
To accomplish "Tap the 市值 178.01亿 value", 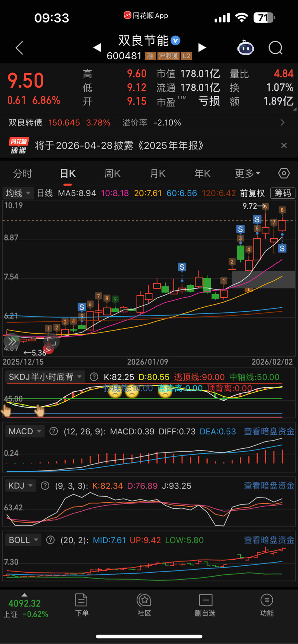I will click(x=200, y=74).
